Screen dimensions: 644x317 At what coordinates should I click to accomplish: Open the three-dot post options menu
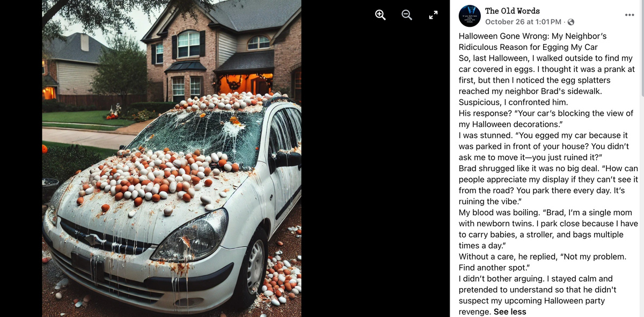(x=630, y=14)
